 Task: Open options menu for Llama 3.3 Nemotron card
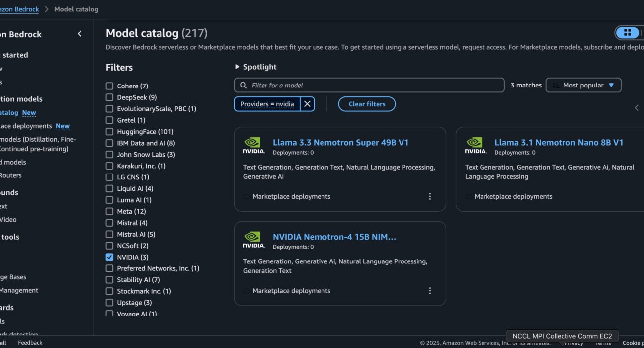coord(430,196)
